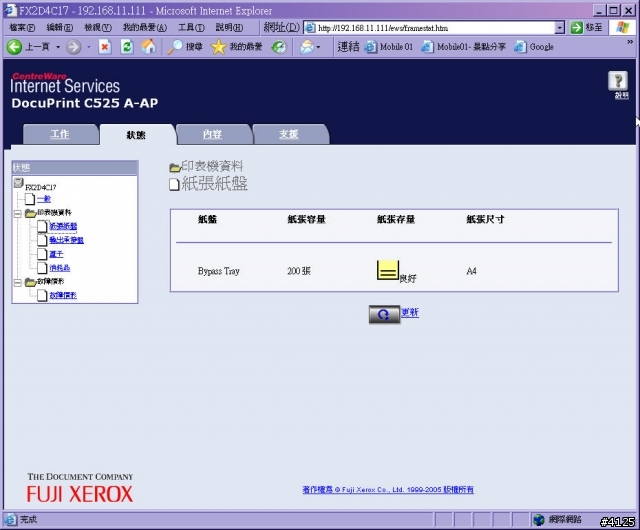Image resolution: width=640 pixels, height=530 pixels.
Task: Click the page icon beside 紙張紙盤 link
Action: [x=42, y=226]
